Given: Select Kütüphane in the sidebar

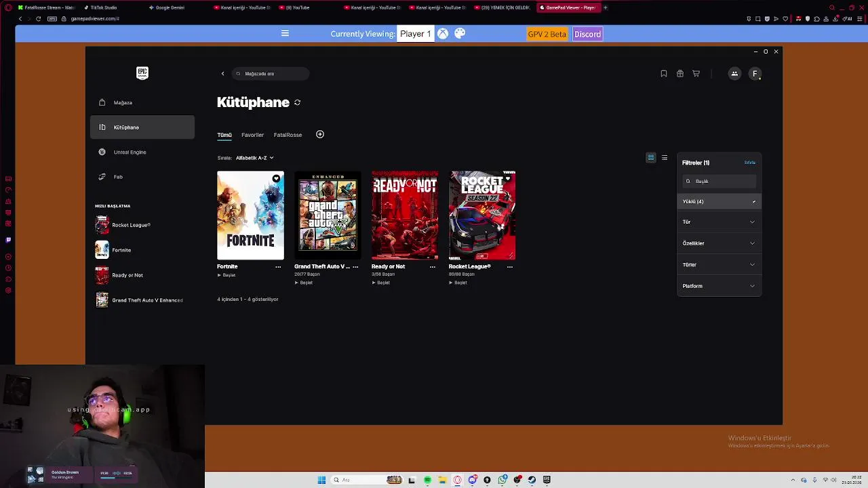Looking at the screenshot, I should [x=142, y=127].
